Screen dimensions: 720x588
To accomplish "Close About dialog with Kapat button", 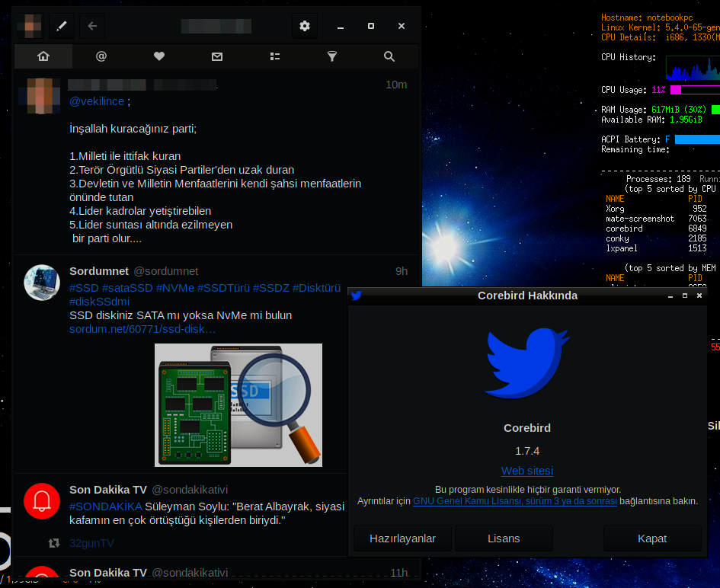I will [652, 538].
